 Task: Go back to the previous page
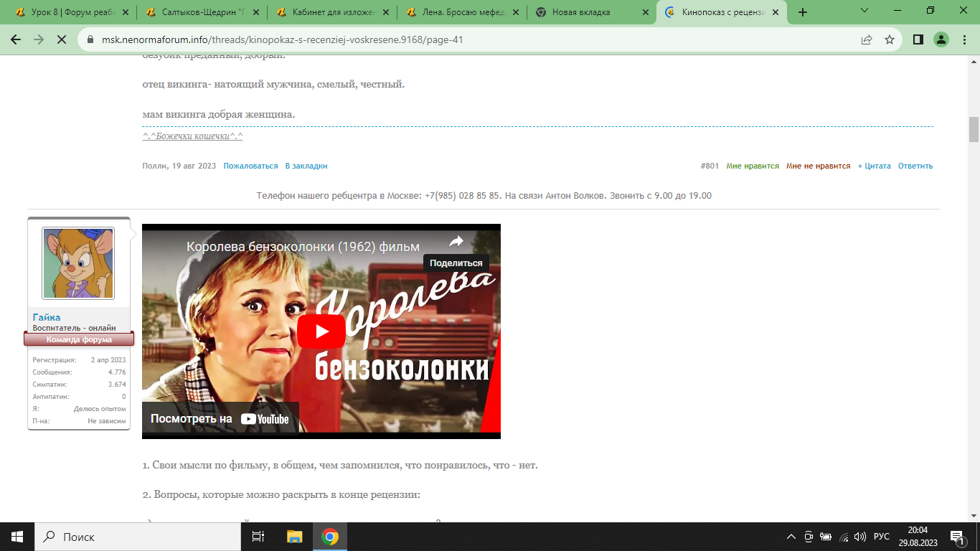(x=16, y=40)
